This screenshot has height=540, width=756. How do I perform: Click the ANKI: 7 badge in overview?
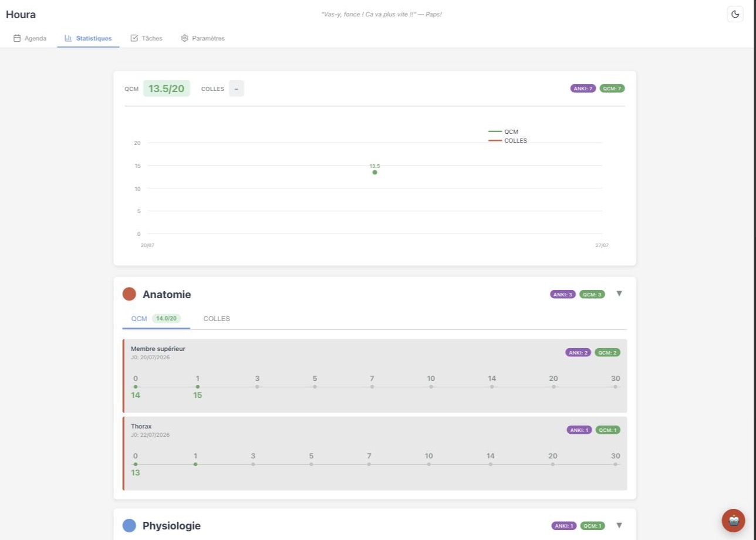pos(583,89)
